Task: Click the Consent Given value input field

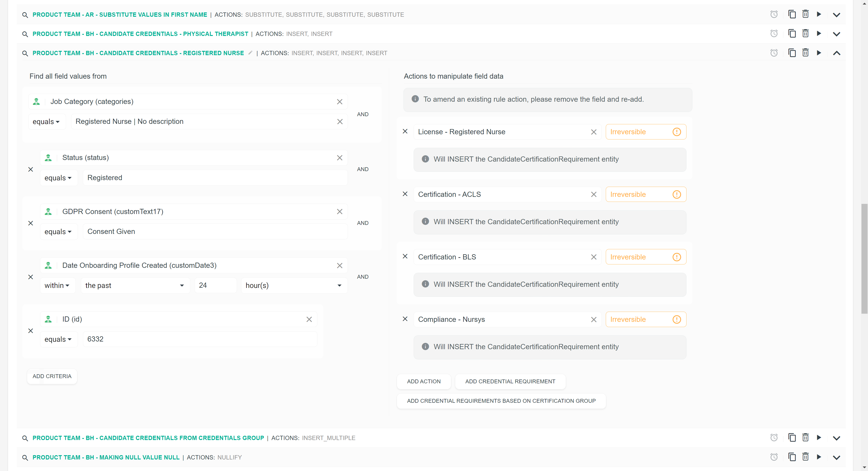Action: coord(215,232)
